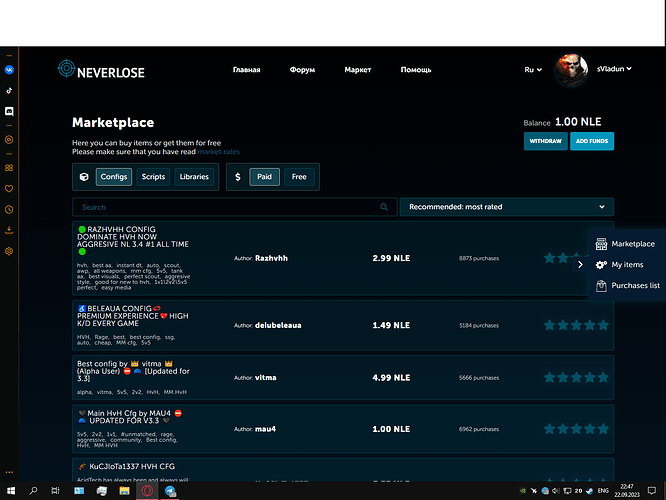Screen dimensions: 666x500
Task: Open Speed Dial grid icon in sidebar
Action: tap(9, 168)
